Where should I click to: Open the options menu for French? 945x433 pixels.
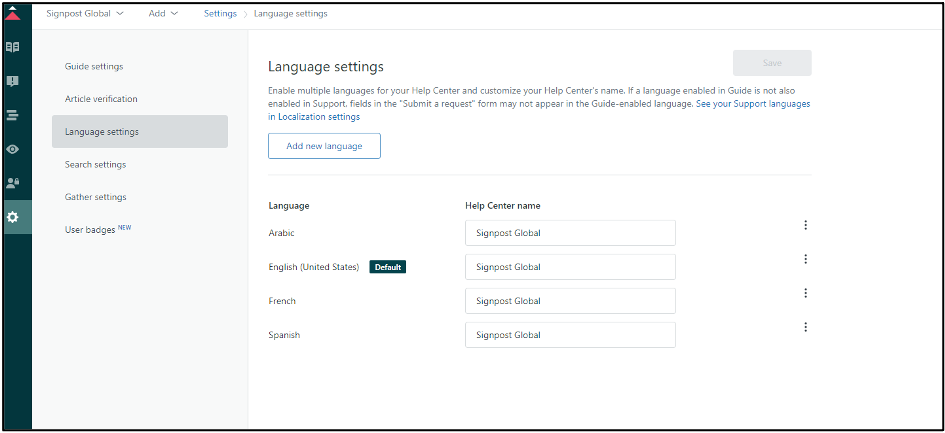coord(805,293)
